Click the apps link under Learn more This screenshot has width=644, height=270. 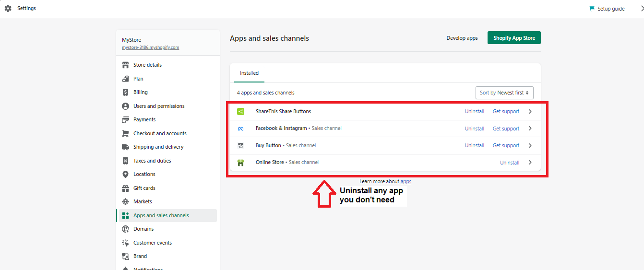pos(406,181)
